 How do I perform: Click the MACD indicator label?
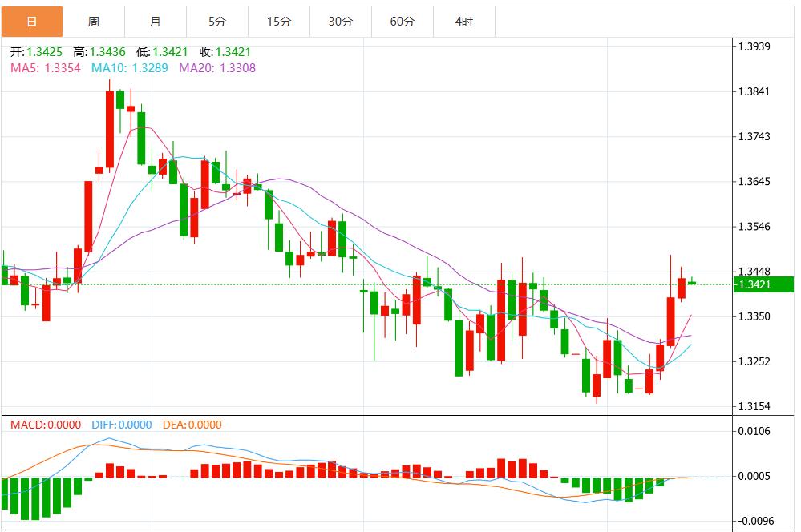point(46,425)
